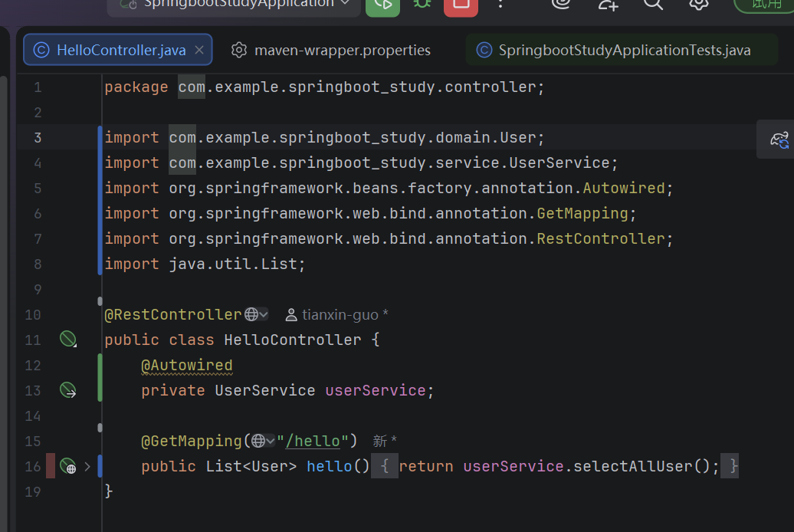Click Autowired in import on line 5
This screenshot has height=532, width=794.
click(x=623, y=188)
